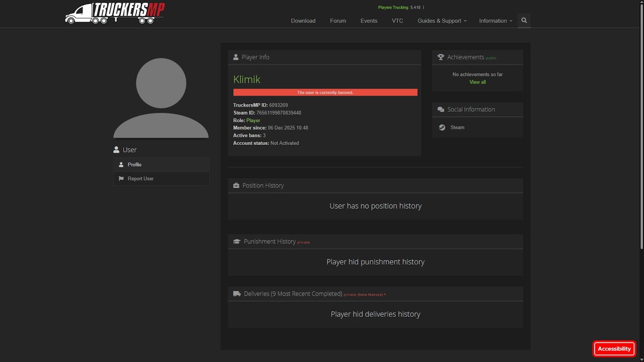Viewport: 644px width, 362px height.
Task: Go to the Forum
Action: pyautogui.click(x=338, y=21)
